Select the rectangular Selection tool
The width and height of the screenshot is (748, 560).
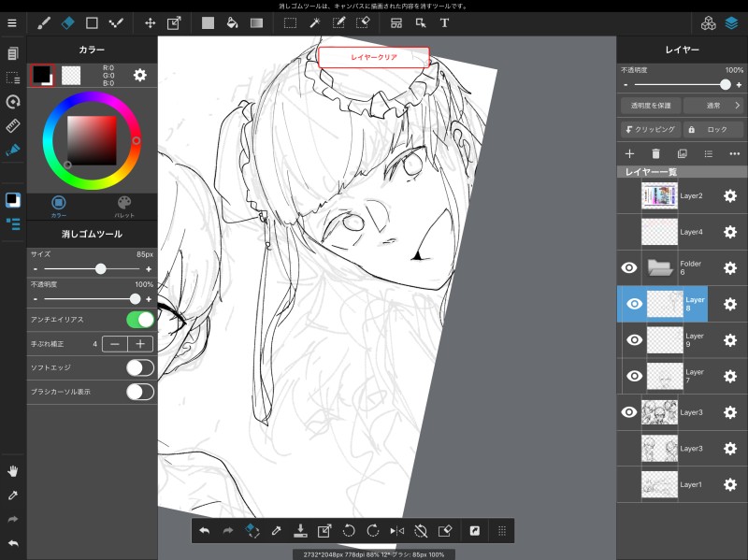tap(290, 22)
